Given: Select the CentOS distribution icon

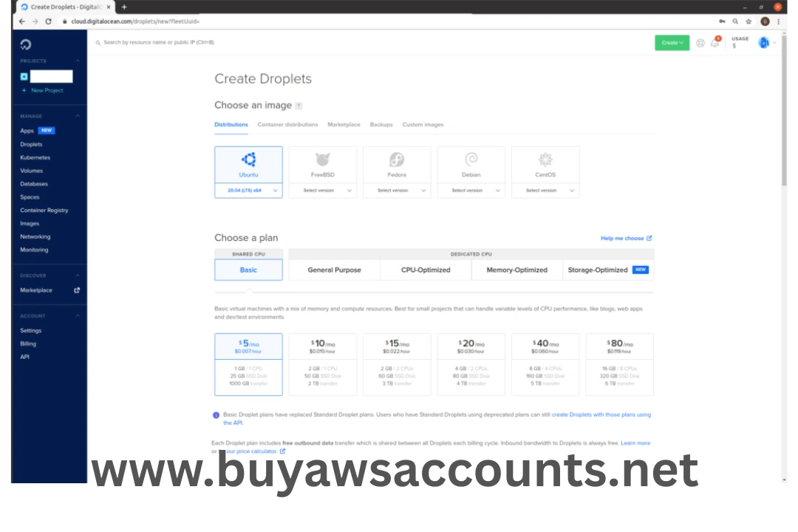Looking at the screenshot, I should tap(545, 160).
